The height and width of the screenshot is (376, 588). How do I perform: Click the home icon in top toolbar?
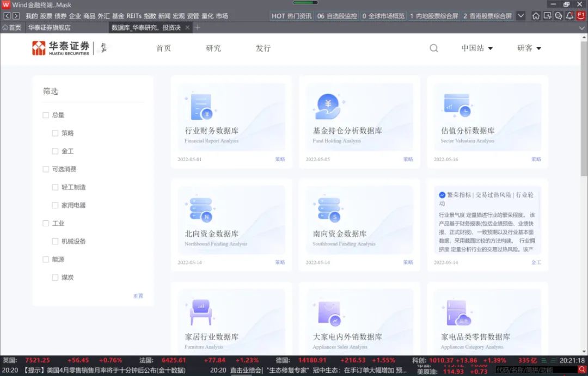point(536,16)
